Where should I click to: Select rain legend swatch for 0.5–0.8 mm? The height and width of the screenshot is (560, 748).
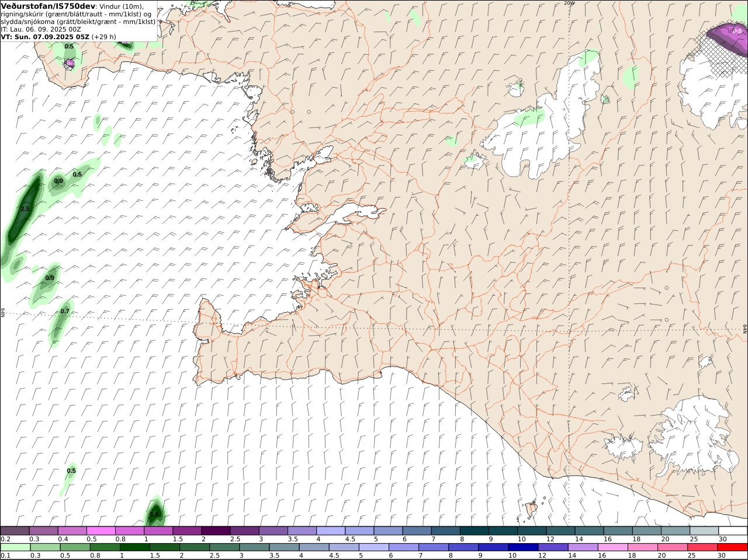click(75, 547)
